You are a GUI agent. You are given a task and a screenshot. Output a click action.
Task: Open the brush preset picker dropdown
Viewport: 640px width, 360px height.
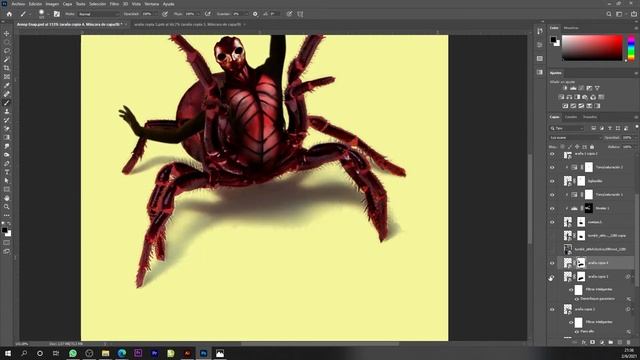(x=48, y=14)
